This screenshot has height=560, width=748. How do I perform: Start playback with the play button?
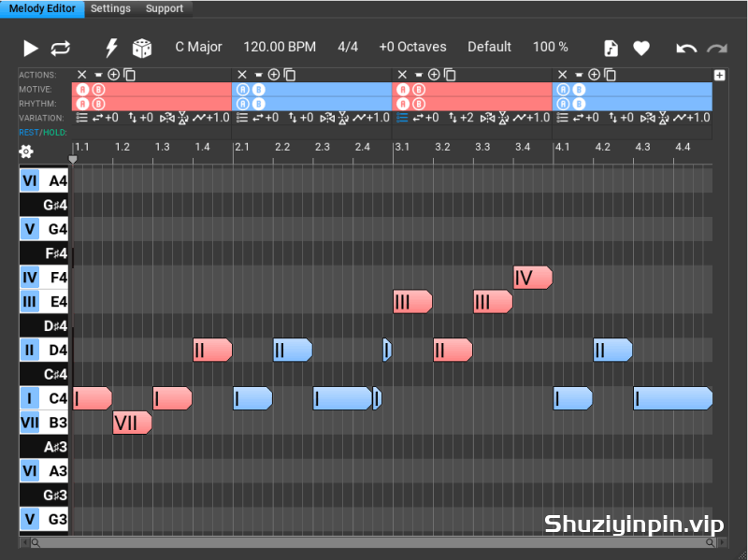[31, 49]
